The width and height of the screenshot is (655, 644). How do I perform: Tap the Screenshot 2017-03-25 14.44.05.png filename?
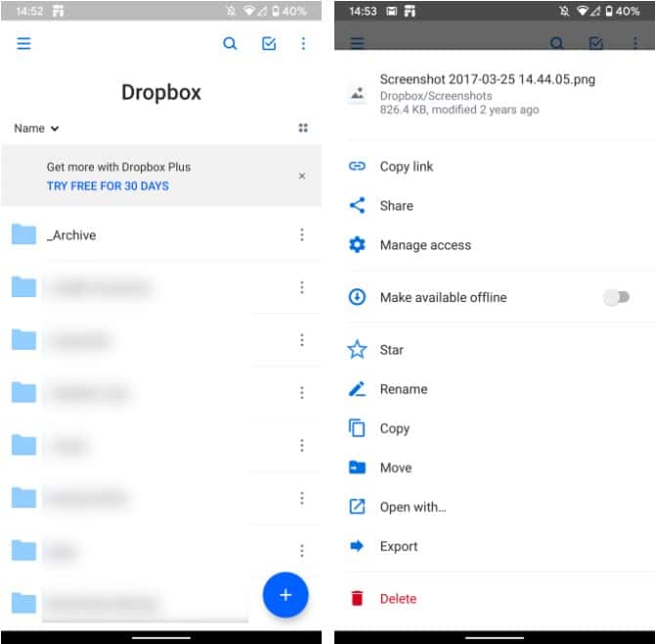(x=488, y=79)
